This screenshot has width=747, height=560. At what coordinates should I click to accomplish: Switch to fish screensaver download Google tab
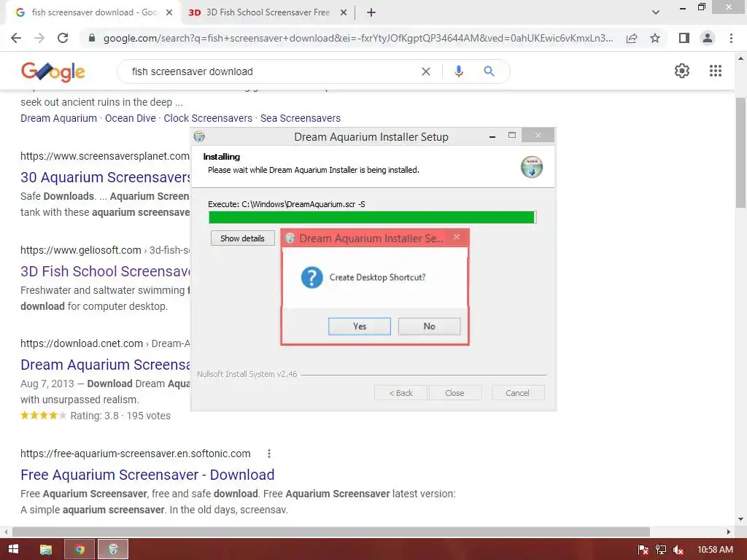click(94, 12)
